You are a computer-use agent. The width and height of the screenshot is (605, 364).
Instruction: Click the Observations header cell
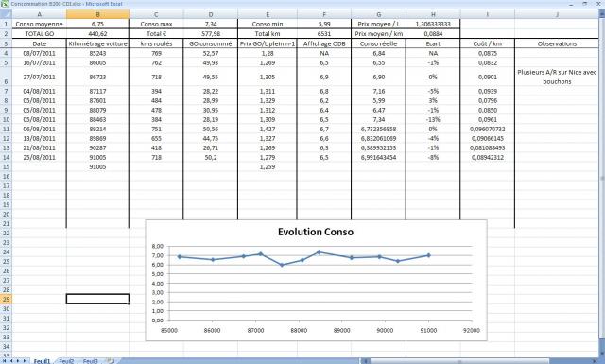click(557, 43)
